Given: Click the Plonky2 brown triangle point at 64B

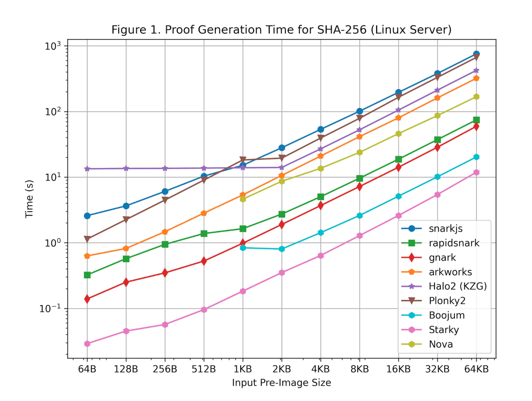Looking at the screenshot, I should (x=87, y=239).
